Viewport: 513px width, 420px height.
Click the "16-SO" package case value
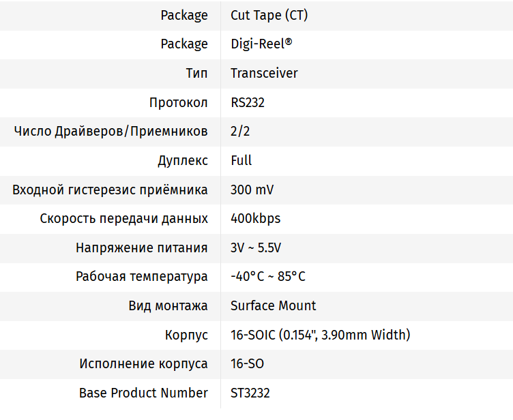pos(247,364)
